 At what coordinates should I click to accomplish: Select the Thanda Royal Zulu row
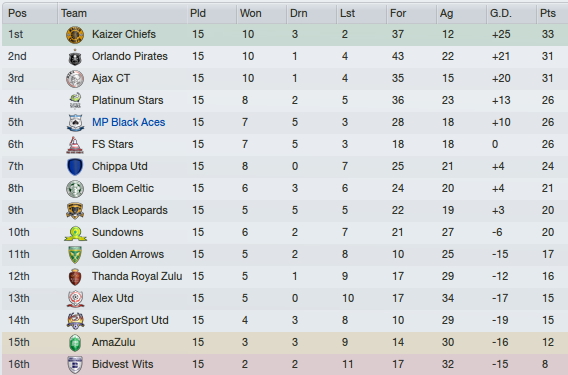[x=285, y=276]
